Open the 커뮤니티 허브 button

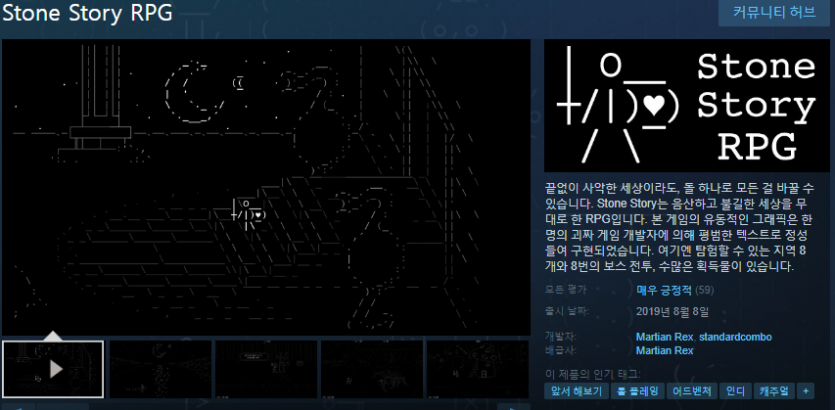point(776,13)
